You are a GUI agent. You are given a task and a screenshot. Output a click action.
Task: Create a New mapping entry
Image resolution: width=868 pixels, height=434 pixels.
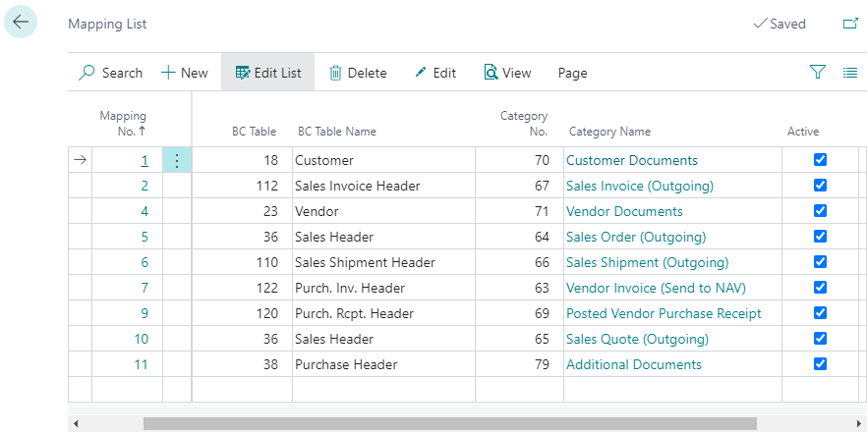click(185, 73)
